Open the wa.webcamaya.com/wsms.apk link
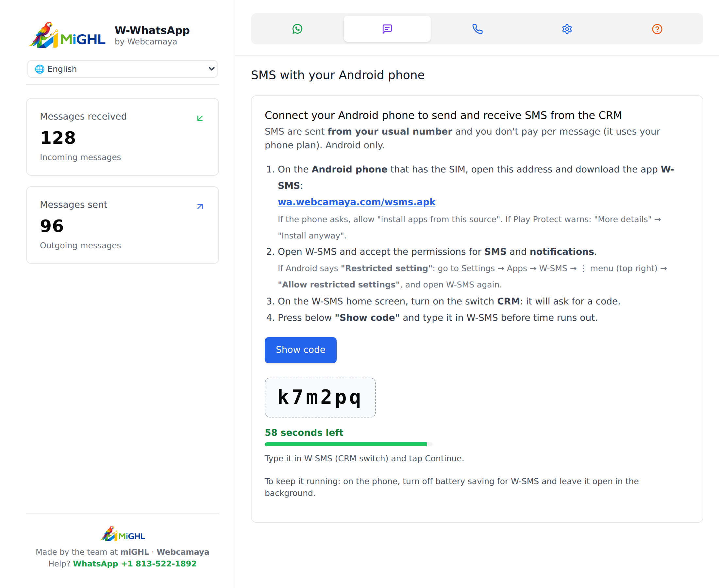The width and height of the screenshot is (719, 588). click(357, 202)
